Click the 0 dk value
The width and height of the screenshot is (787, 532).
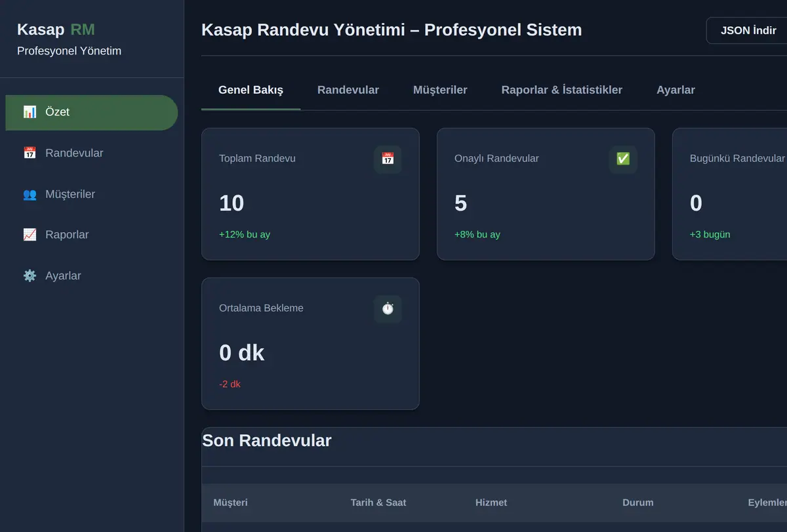(241, 353)
